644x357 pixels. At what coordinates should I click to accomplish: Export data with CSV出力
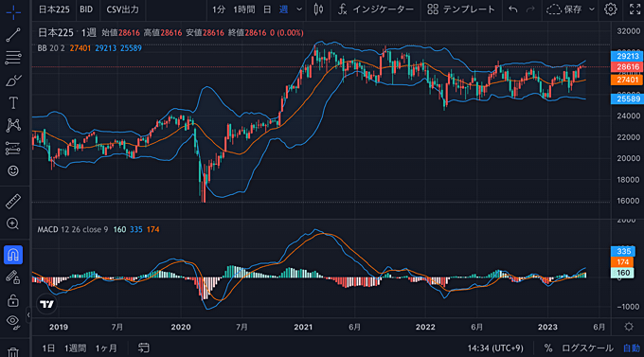point(123,9)
